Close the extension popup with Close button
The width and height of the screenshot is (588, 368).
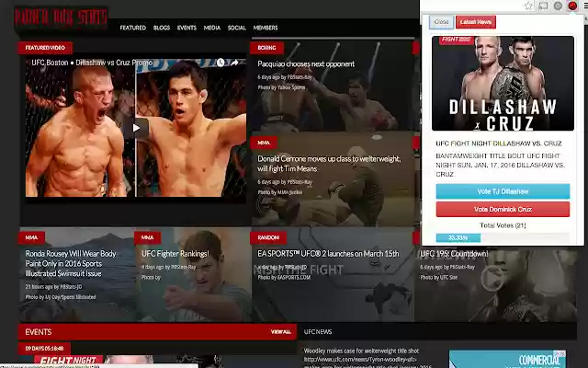point(441,22)
